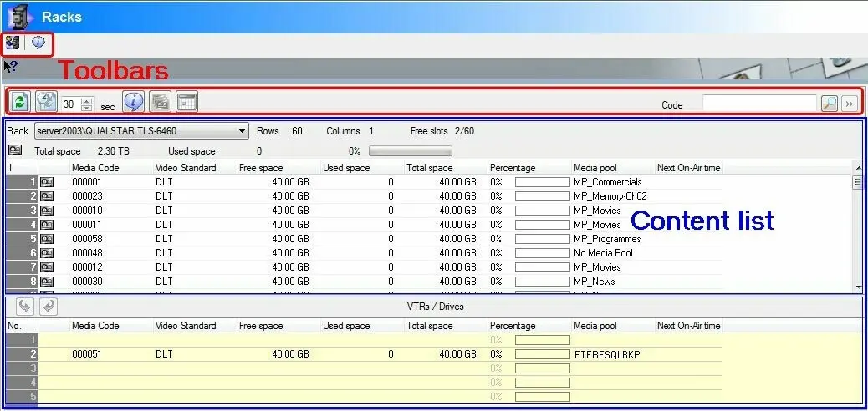Click the small info bubble in top toolbar
Image resolution: width=868 pixels, height=411 pixels.
tap(38, 43)
